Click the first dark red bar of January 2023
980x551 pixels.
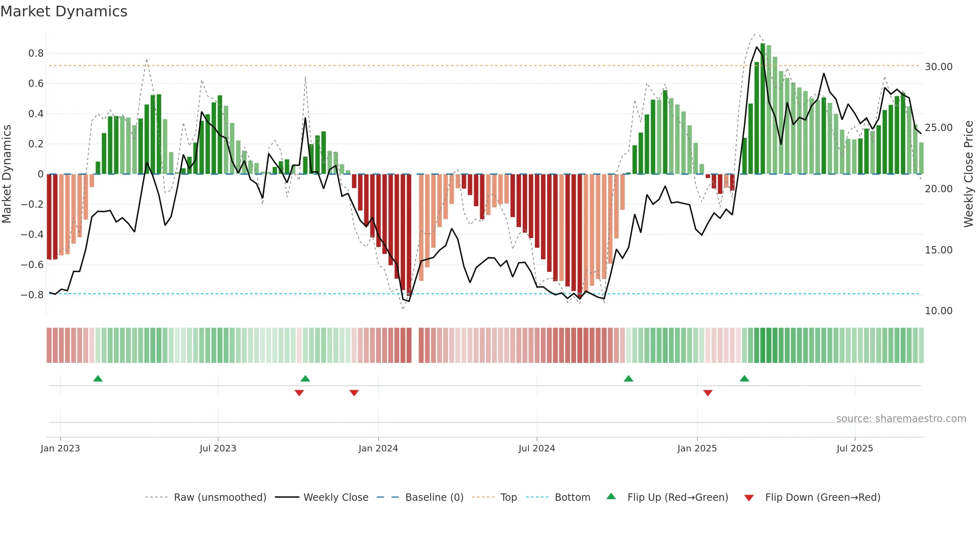click(x=49, y=217)
